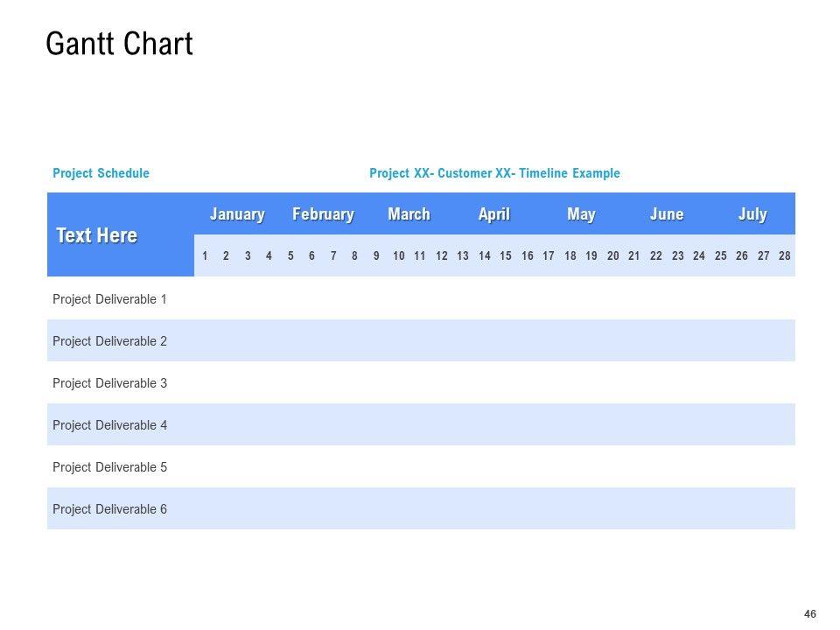Select the June month header
This screenshot has width=840, height=630.
(x=667, y=214)
